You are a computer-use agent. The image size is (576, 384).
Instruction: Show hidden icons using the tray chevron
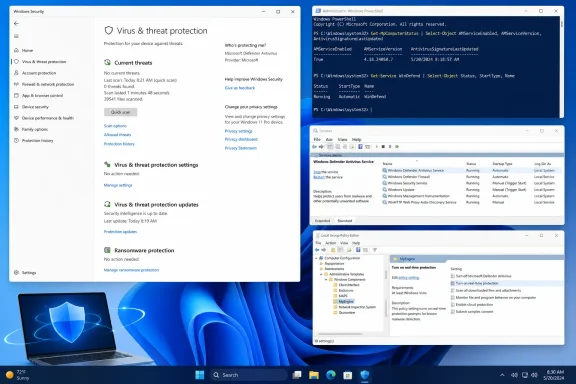point(502,375)
